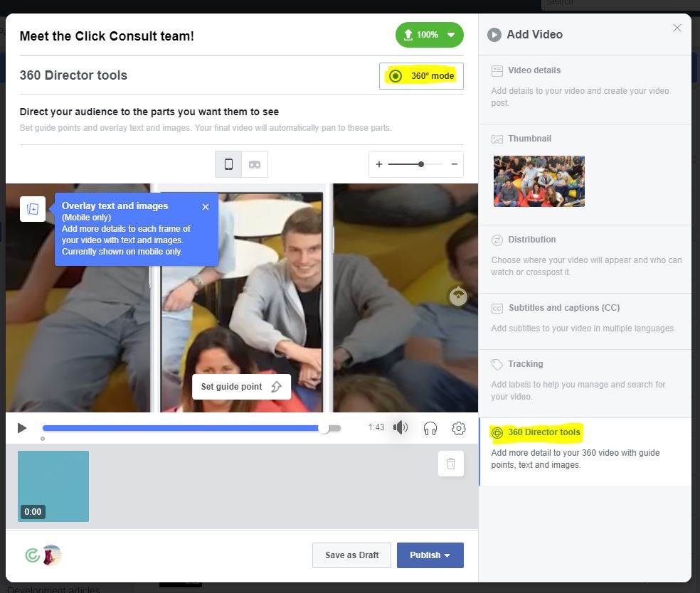The width and height of the screenshot is (700, 593).
Task: Click the Set guide point button
Action: [x=242, y=386]
